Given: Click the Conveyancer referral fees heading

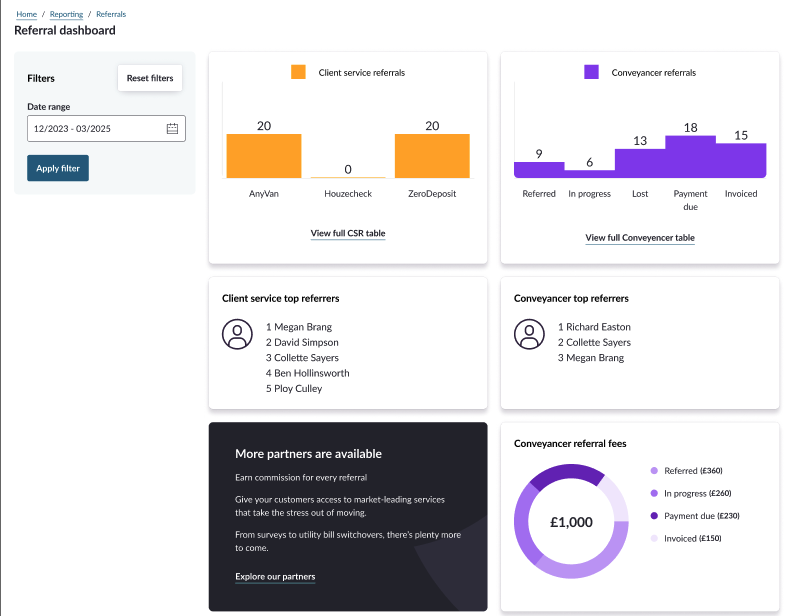Looking at the screenshot, I should tap(570, 444).
